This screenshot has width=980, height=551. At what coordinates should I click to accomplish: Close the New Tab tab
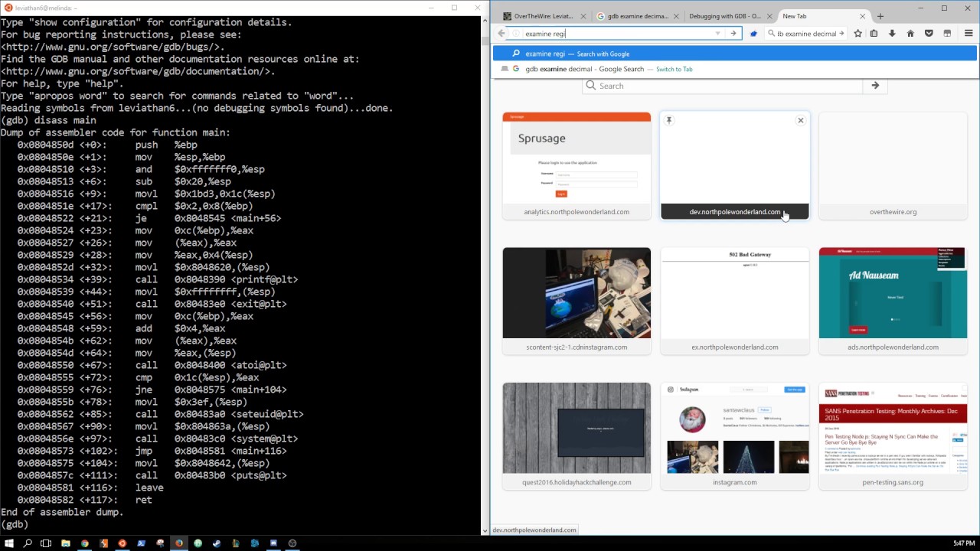(x=863, y=16)
